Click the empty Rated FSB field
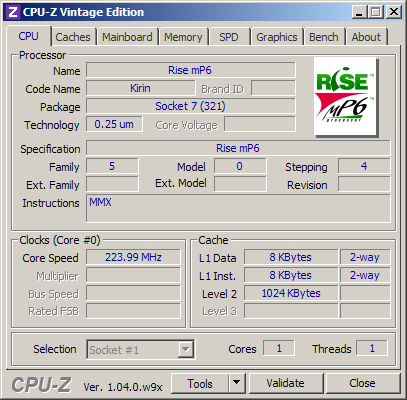The image size is (407, 400). (133, 311)
